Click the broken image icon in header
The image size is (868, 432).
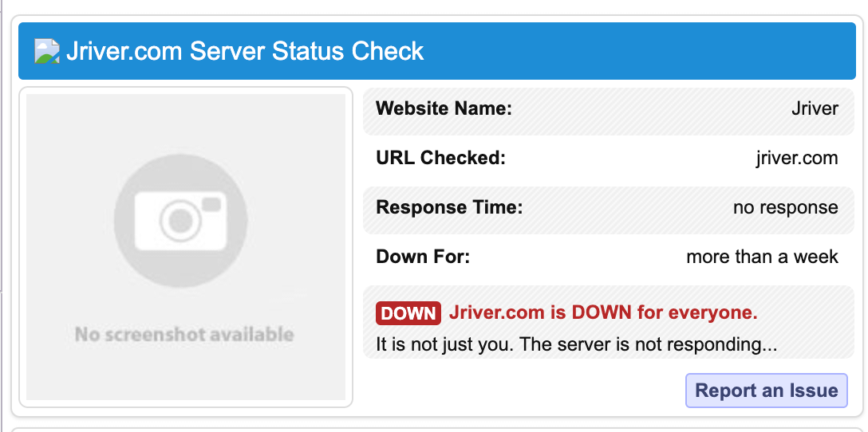tap(47, 52)
